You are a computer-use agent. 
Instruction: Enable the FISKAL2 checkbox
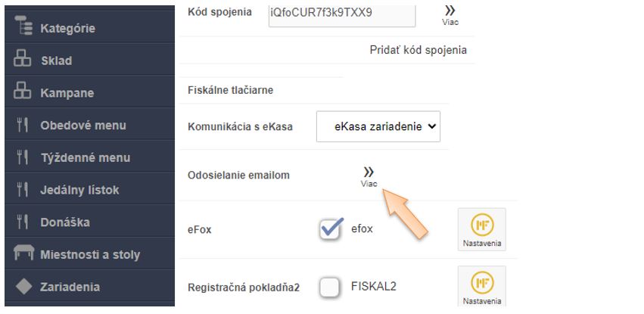(x=331, y=288)
